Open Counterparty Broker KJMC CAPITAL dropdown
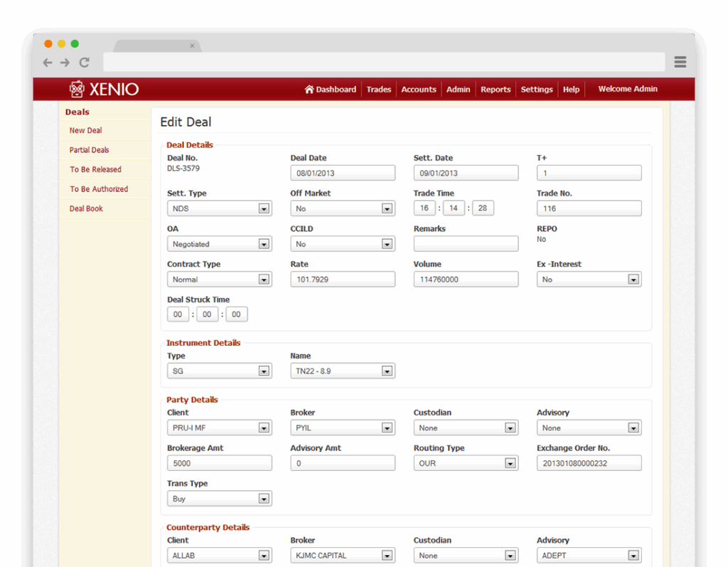This screenshot has width=728, height=567. pyautogui.click(x=343, y=555)
